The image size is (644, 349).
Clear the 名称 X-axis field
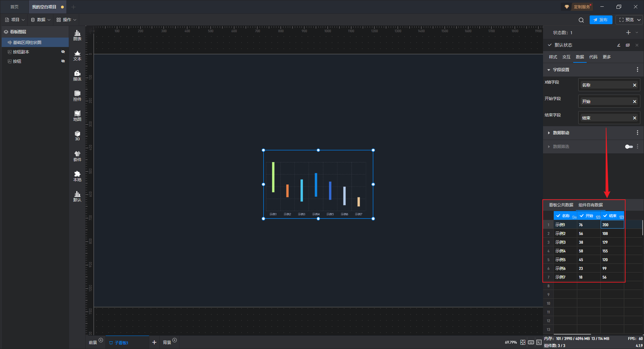point(635,85)
